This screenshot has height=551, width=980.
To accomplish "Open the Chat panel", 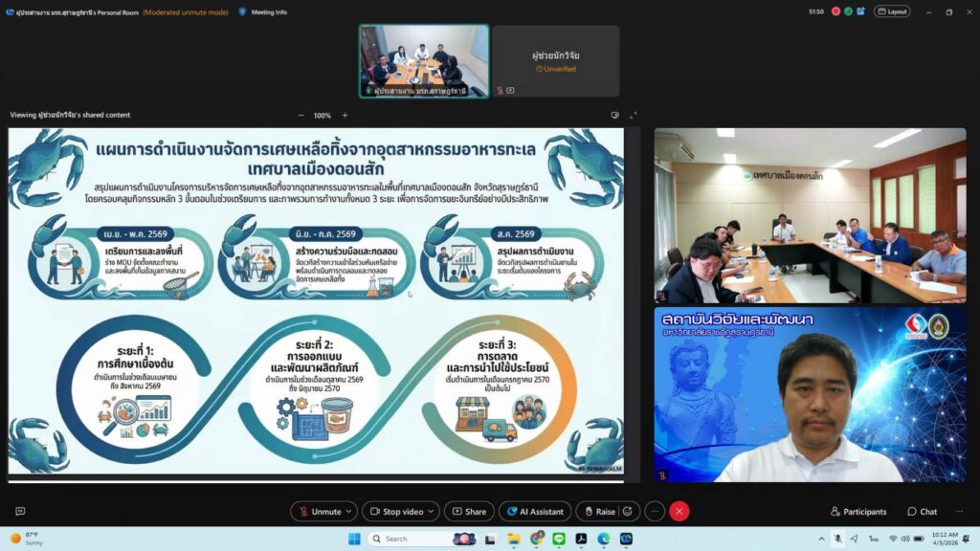I will click(x=923, y=512).
